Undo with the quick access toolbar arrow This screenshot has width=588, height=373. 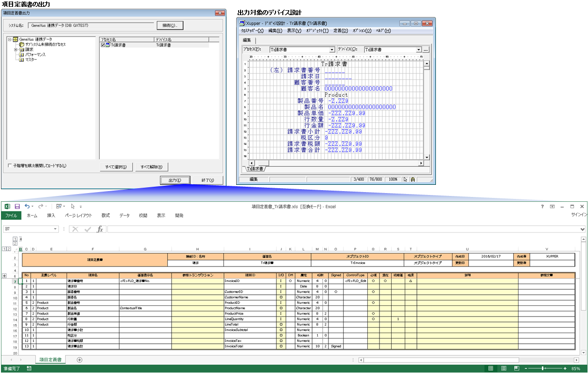tap(27, 206)
